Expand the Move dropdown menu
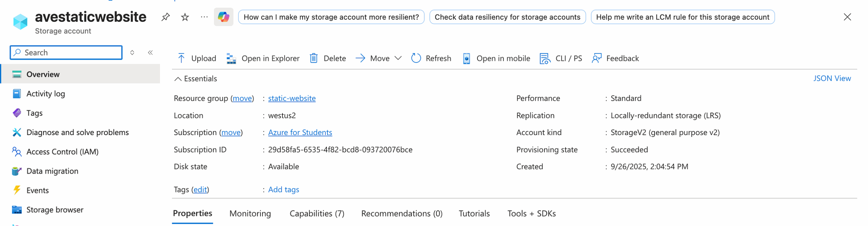This screenshot has width=868, height=226. click(398, 58)
